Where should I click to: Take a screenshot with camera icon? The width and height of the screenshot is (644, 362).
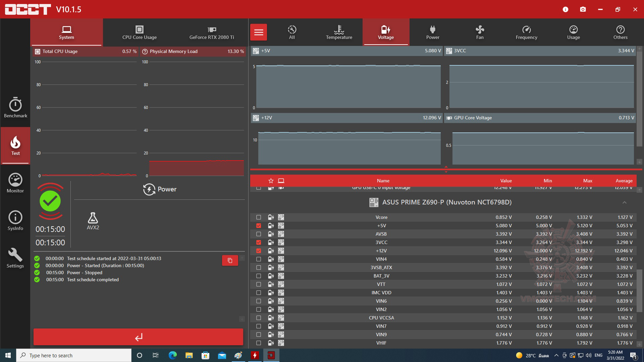pos(583,9)
